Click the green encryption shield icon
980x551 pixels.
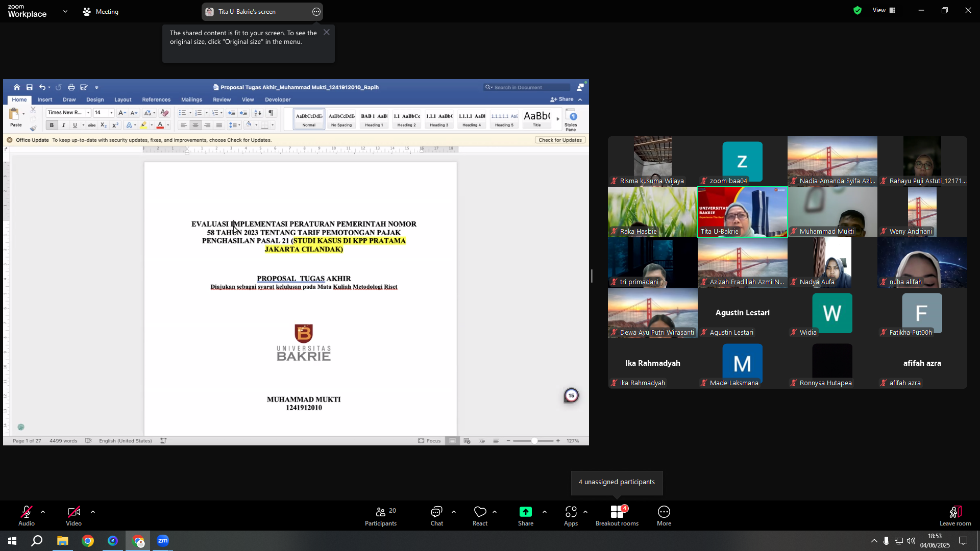click(857, 10)
